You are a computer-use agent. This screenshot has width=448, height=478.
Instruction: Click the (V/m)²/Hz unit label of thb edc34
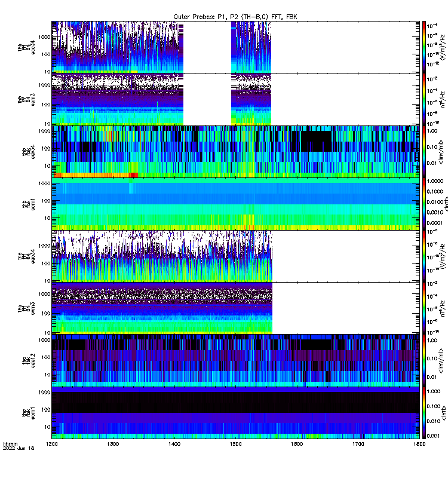click(x=443, y=47)
